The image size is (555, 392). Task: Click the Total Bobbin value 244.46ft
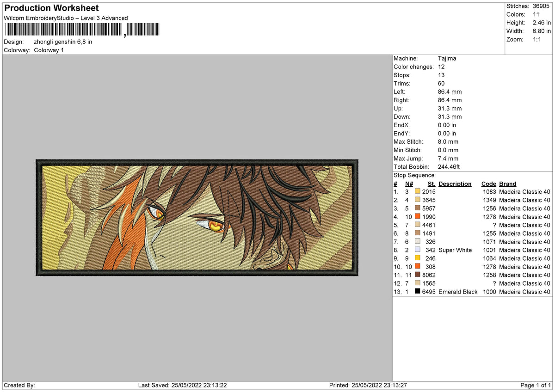tap(449, 167)
